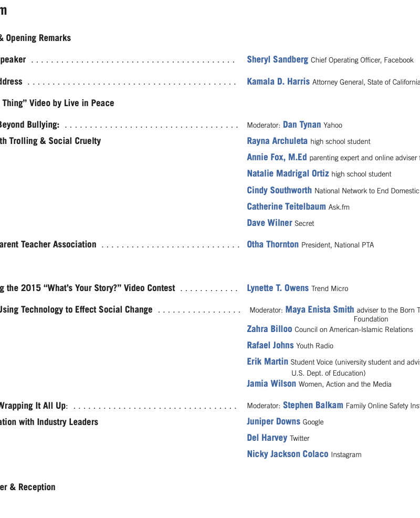Select Otha Thornton, National PTA President
This screenshot has height=518, width=420.
[x=272, y=245]
